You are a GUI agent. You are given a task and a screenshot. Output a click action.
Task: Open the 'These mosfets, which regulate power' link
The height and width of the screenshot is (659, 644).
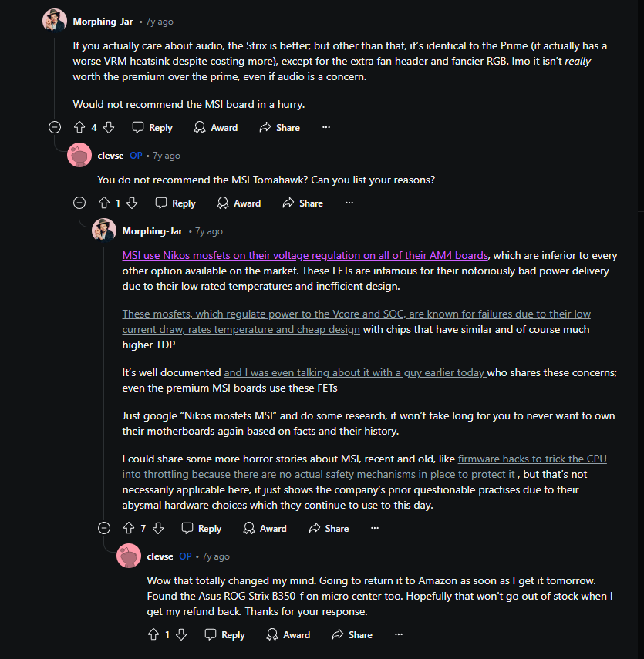[x=355, y=314]
